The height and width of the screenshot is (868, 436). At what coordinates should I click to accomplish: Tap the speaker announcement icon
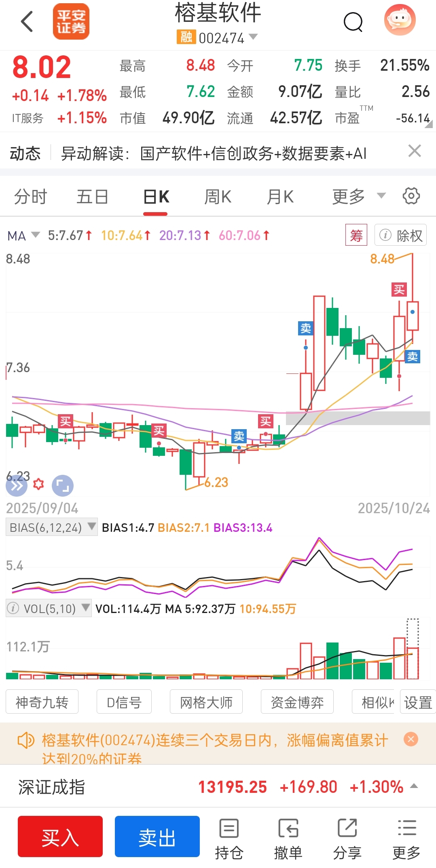click(26, 741)
